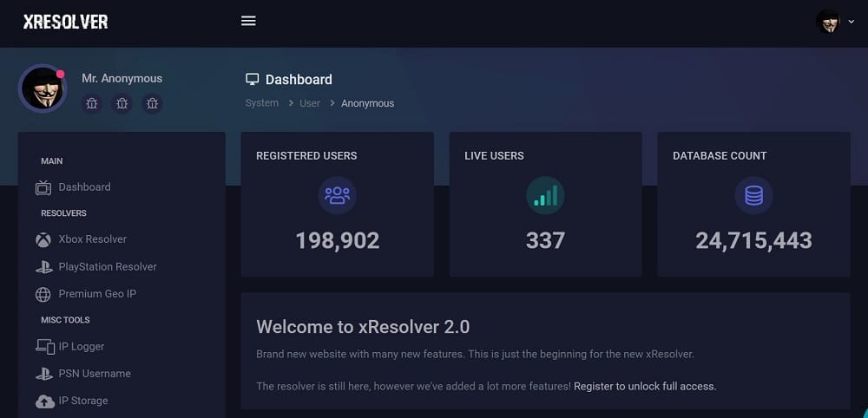Click the registered users group icon
Viewport: 868px width, 418px height.
[337, 196]
